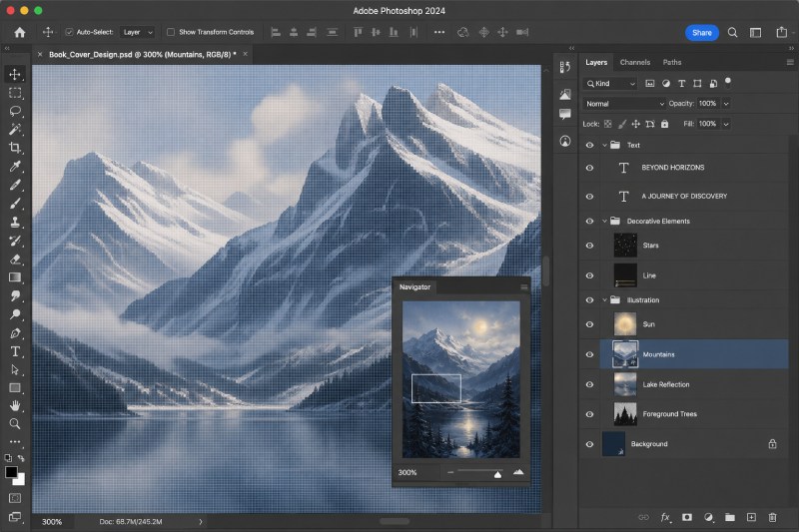Select the Pen tool
The height and width of the screenshot is (532, 799).
(x=15, y=333)
